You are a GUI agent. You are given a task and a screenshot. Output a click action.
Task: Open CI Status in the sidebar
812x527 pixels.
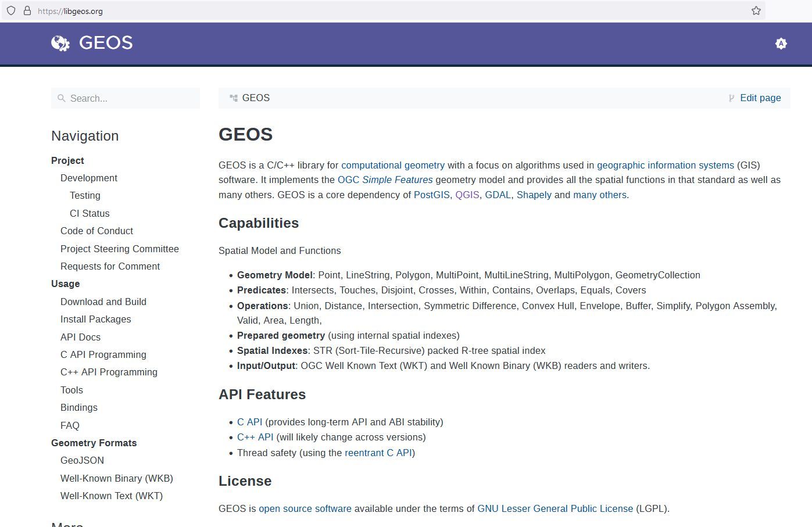click(x=90, y=213)
